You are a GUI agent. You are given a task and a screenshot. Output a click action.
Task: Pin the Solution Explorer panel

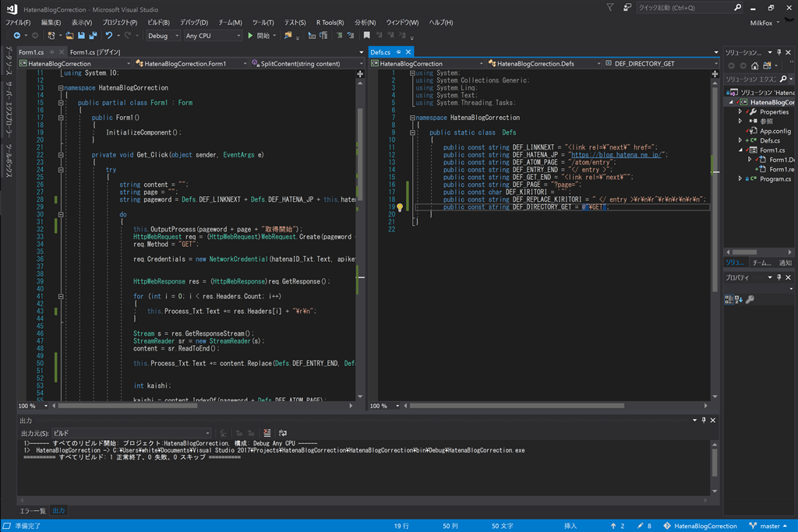tap(779, 52)
